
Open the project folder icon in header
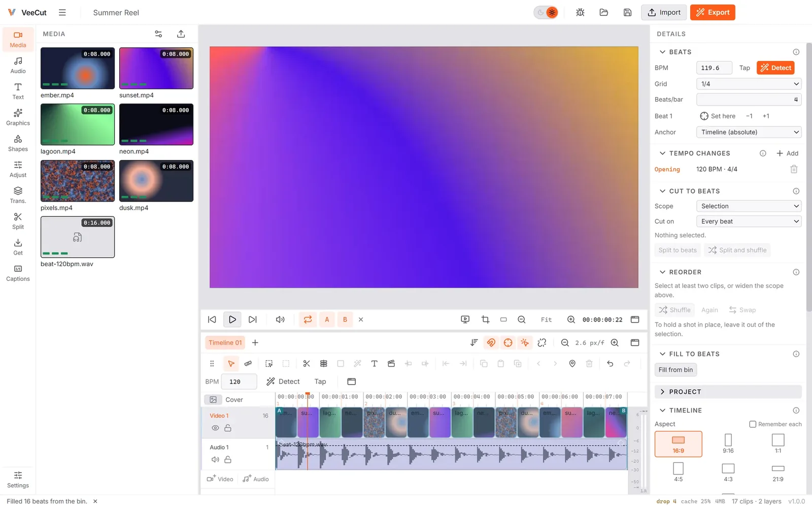coord(604,13)
